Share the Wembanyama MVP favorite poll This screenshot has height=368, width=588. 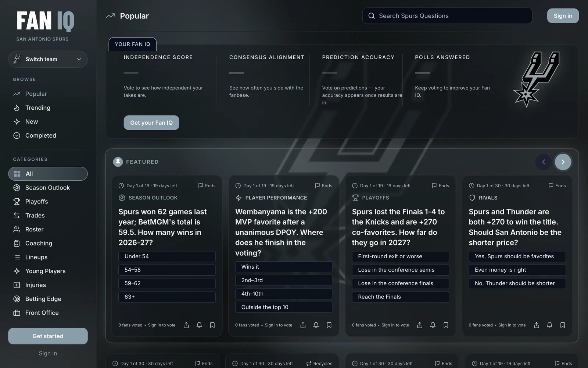(x=303, y=325)
